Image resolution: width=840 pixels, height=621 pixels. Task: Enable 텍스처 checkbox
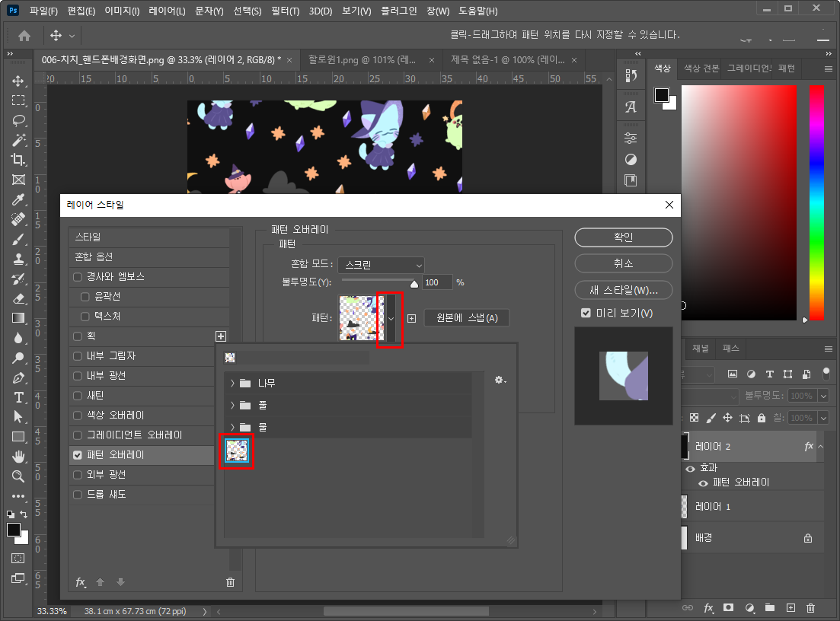(85, 317)
